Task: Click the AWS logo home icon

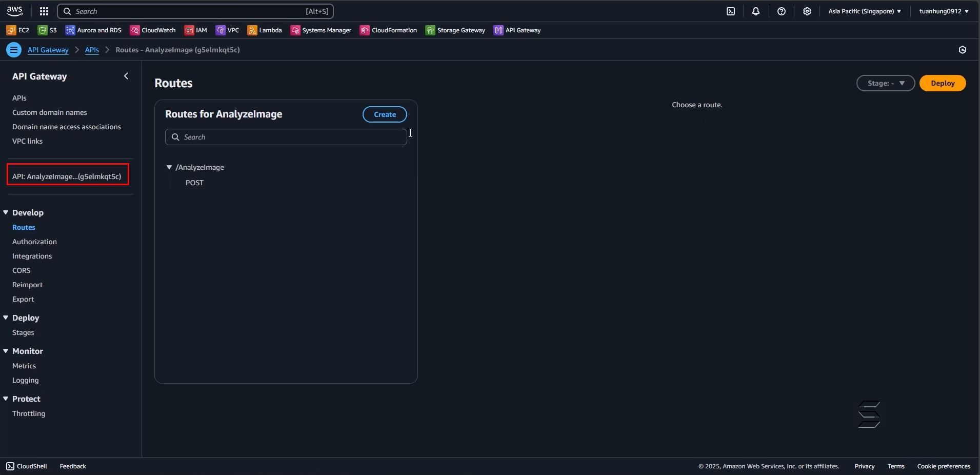Action: pyautogui.click(x=15, y=11)
